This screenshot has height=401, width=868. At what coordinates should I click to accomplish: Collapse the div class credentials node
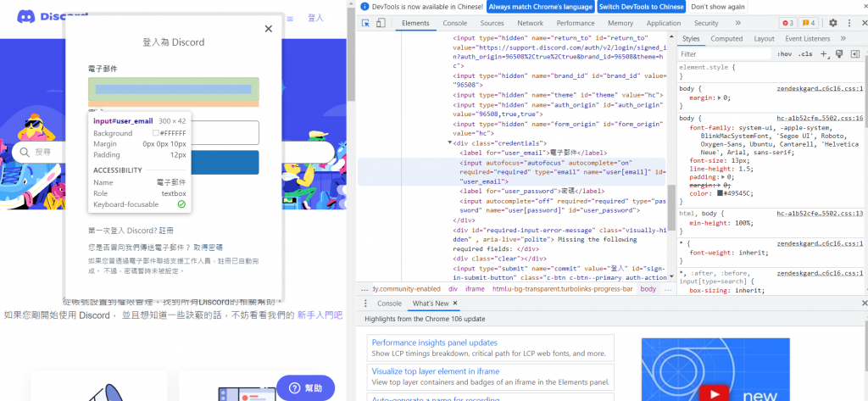(x=449, y=143)
